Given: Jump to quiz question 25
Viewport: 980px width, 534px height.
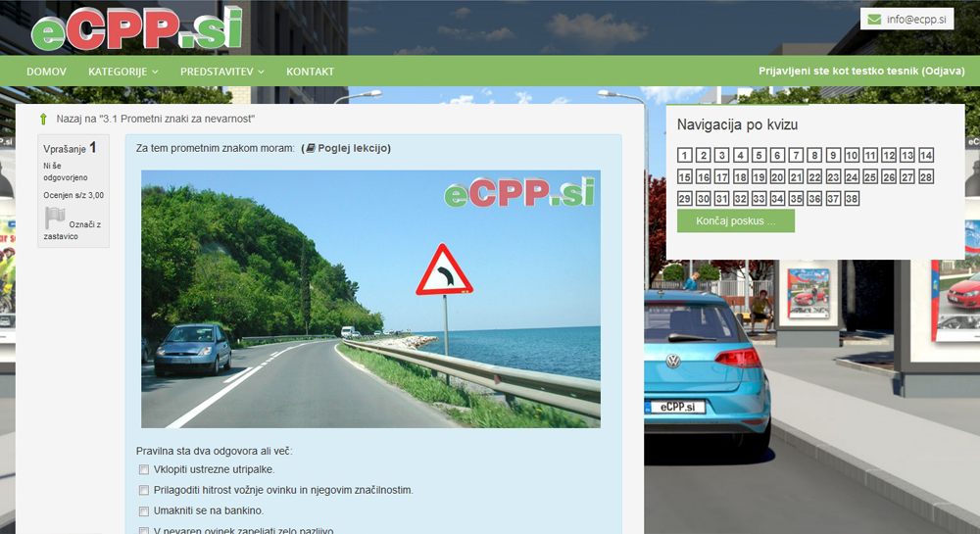Looking at the screenshot, I should point(870,176).
